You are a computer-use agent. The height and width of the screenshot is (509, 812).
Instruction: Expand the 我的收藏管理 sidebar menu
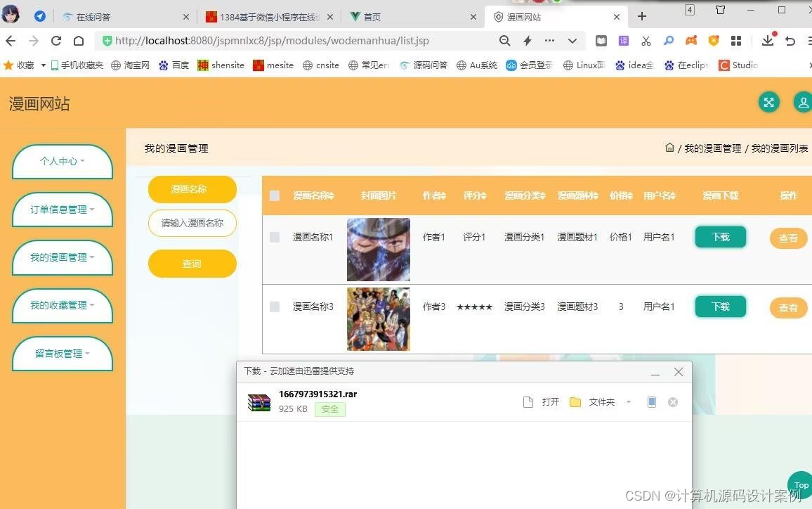62,306
